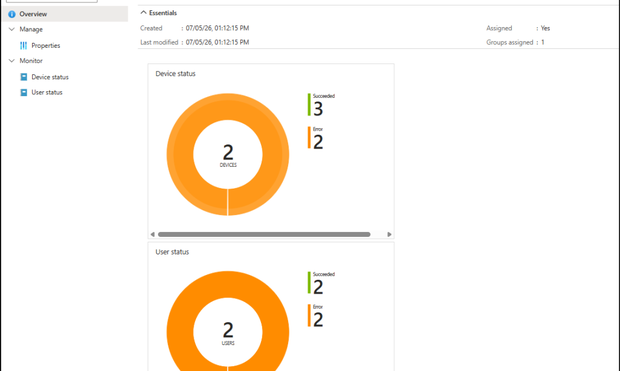
Task: Click the User status sidebar icon
Action: pos(24,92)
